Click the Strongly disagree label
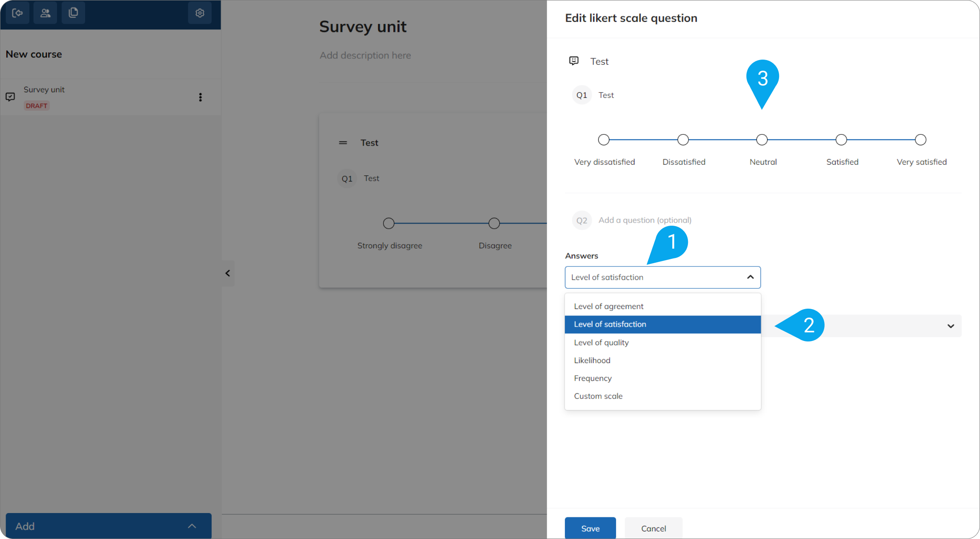Viewport: 980px width, 539px height. coord(390,246)
